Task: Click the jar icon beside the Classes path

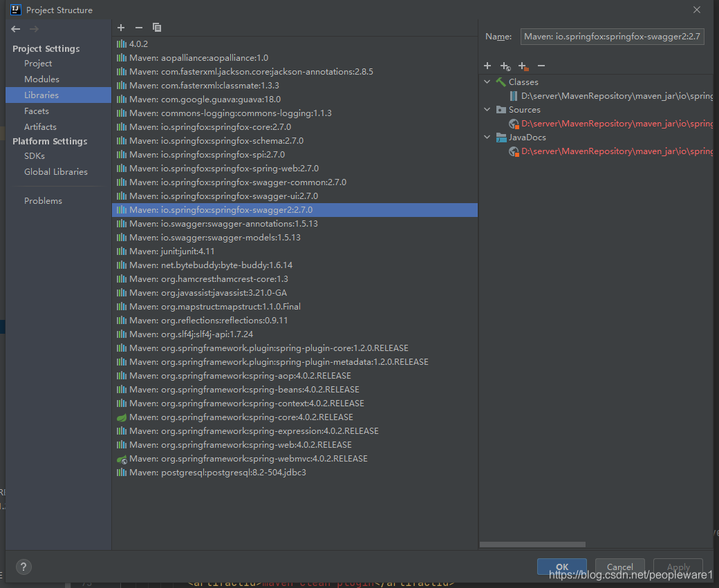Action: coord(514,96)
